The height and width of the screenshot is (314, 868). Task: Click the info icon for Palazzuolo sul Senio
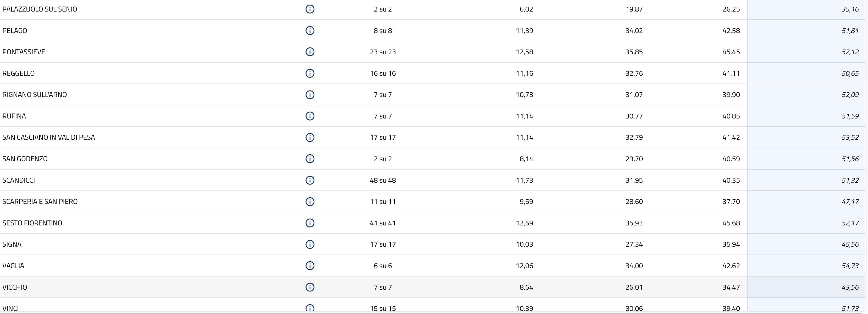310,9
